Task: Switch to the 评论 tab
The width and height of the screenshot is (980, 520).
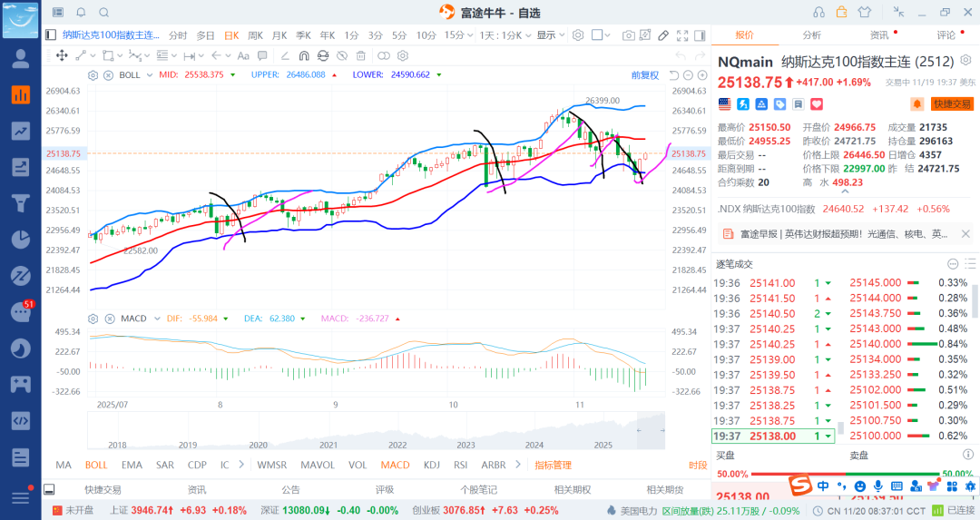Action: pos(946,35)
